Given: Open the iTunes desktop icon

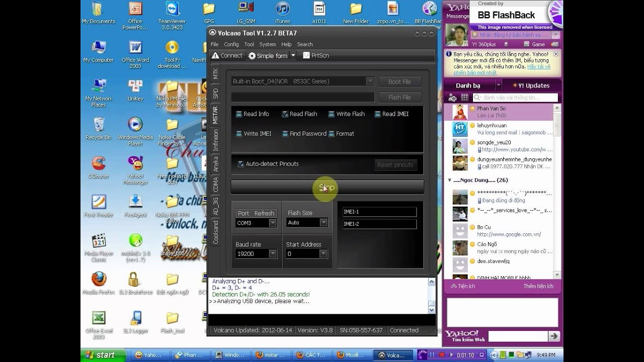Looking at the screenshot, I should click(x=283, y=13).
